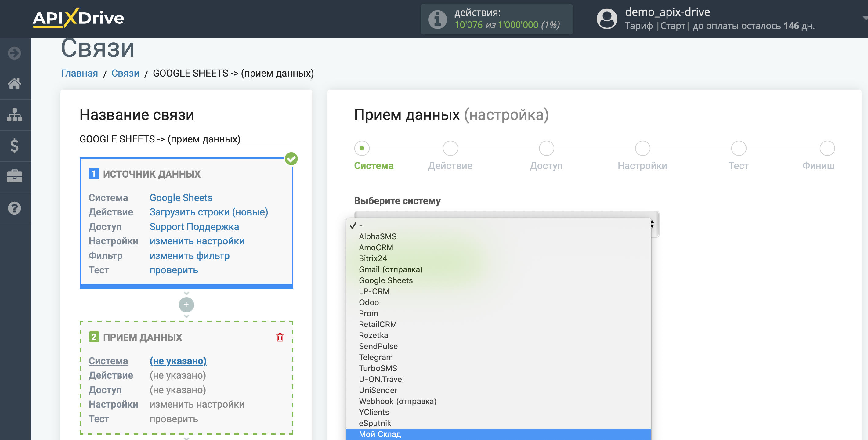Go to Главная breadcrumb link

(80, 73)
